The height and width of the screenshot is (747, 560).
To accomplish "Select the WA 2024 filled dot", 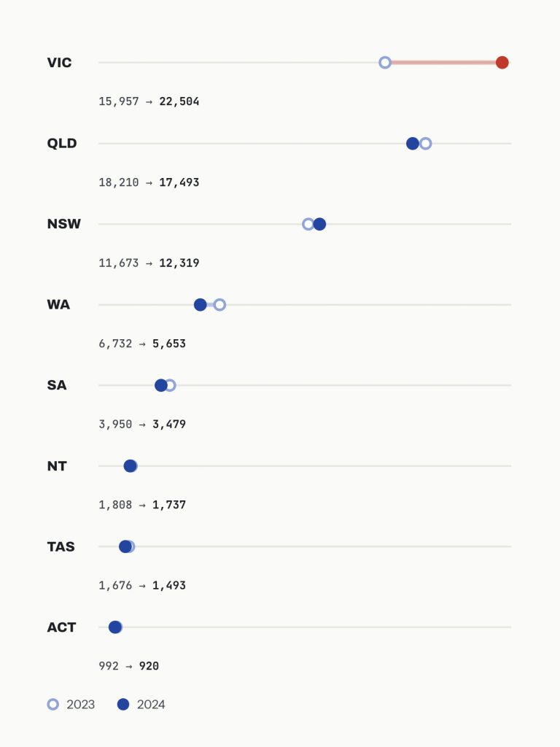I will [x=201, y=304].
